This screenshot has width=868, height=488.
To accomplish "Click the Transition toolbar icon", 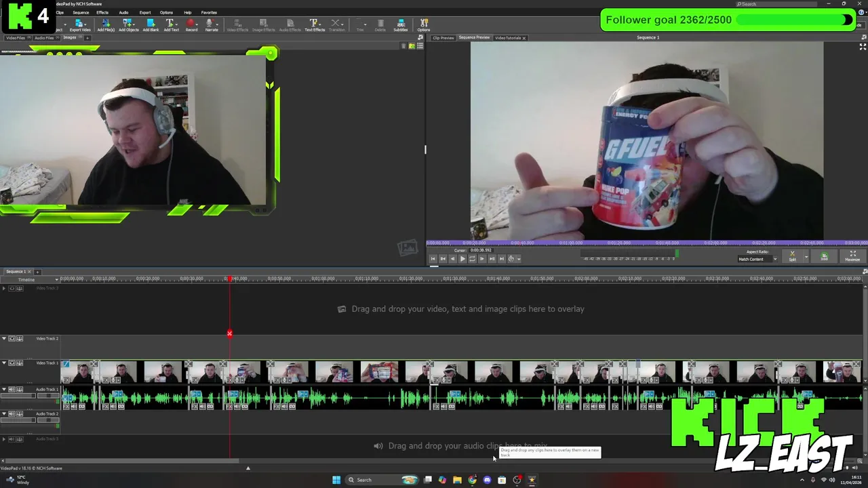I will (x=337, y=26).
